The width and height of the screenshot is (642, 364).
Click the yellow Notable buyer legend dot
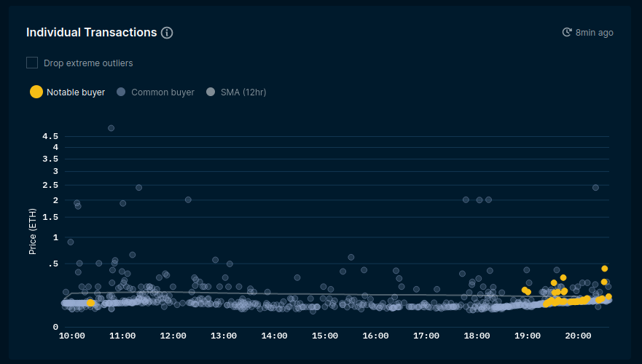[x=36, y=92]
